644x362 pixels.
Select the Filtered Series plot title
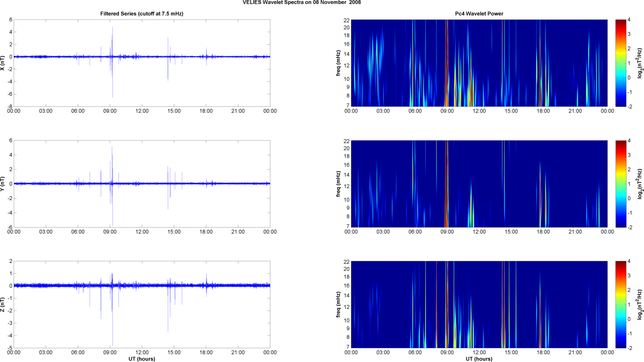(x=142, y=14)
